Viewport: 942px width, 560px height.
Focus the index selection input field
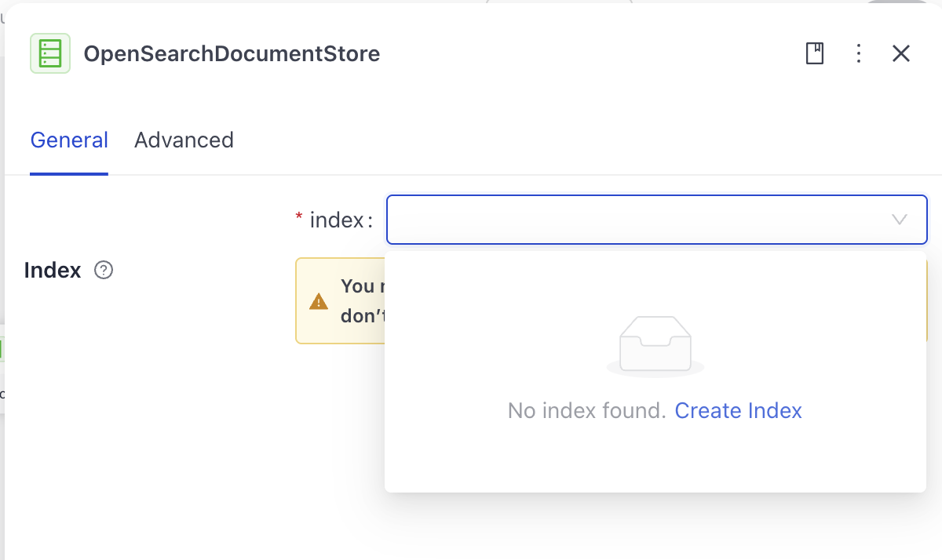pos(656,220)
